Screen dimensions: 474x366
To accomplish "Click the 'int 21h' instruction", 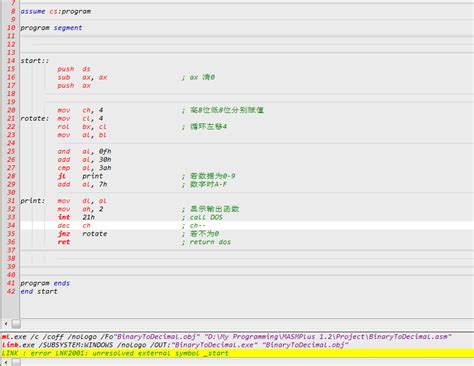I will pyautogui.click(x=76, y=217).
